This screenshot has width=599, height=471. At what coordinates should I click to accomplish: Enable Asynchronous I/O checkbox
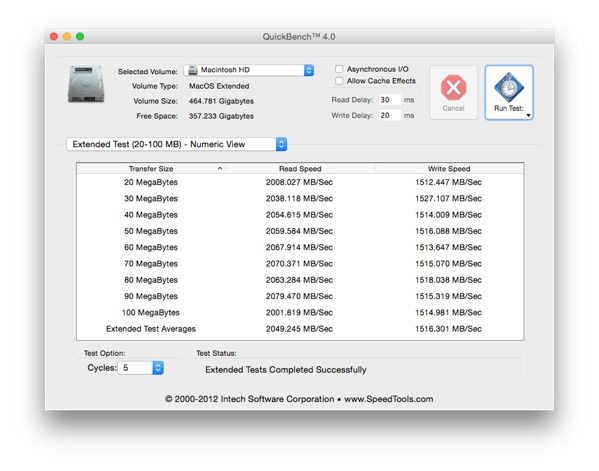click(339, 69)
